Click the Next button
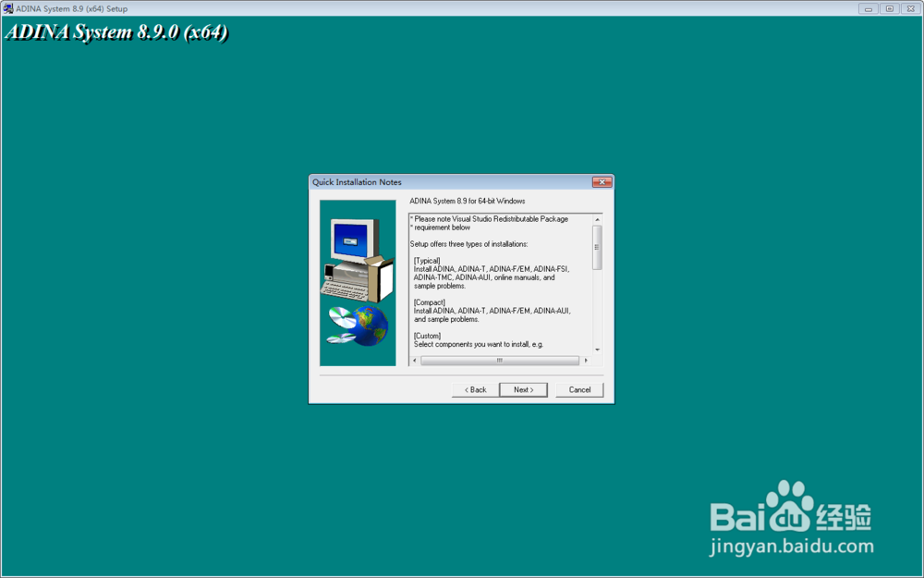This screenshot has width=924, height=578. point(523,390)
